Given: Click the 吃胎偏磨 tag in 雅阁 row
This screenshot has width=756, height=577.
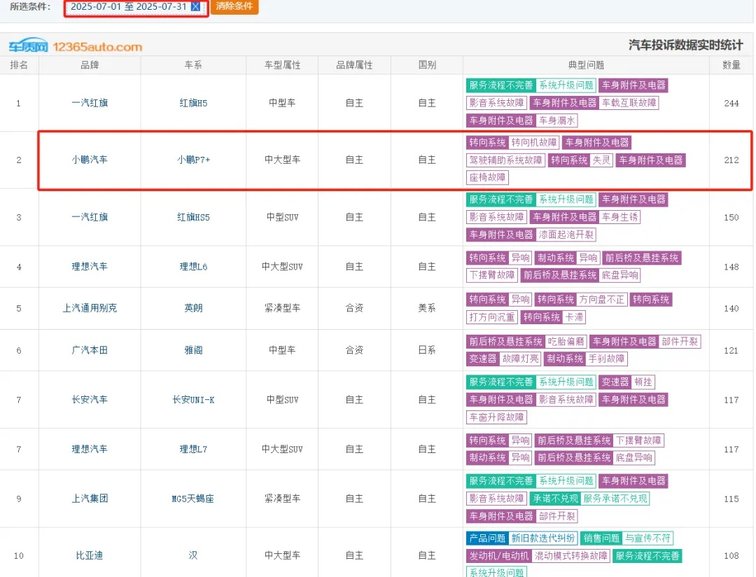Looking at the screenshot, I should click(x=566, y=341).
